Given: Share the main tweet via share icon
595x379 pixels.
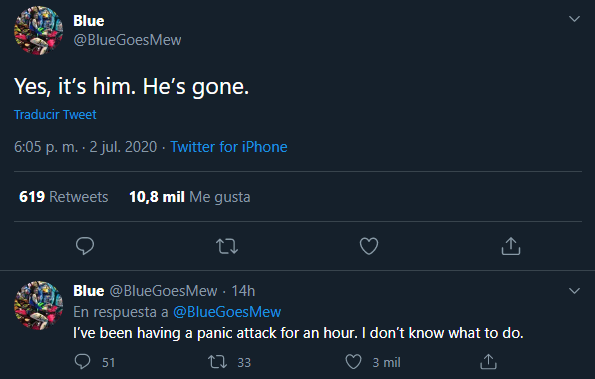Looking at the screenshot, I should [x=511, y=246].
